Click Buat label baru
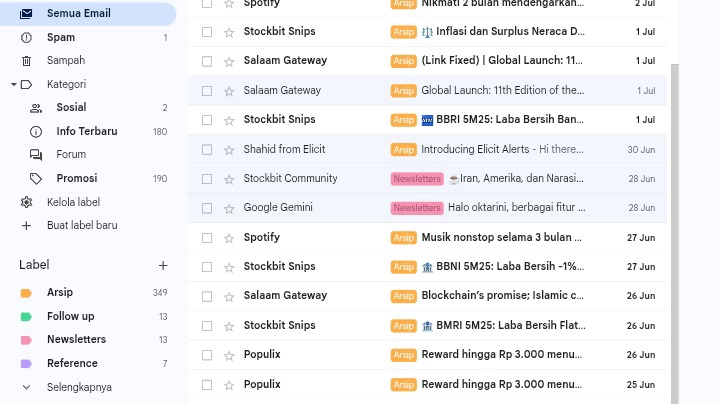Viewport: 719px width, 404px height. click(x=82, y=226)
